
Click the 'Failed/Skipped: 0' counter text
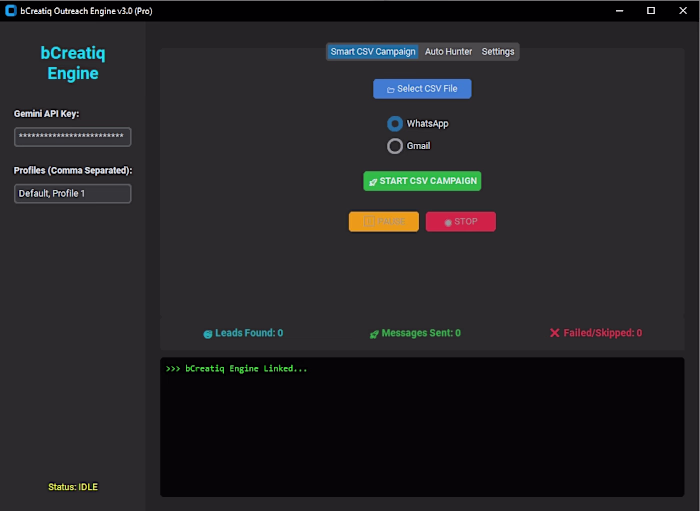pyautogui.click(x=603, y=333)
